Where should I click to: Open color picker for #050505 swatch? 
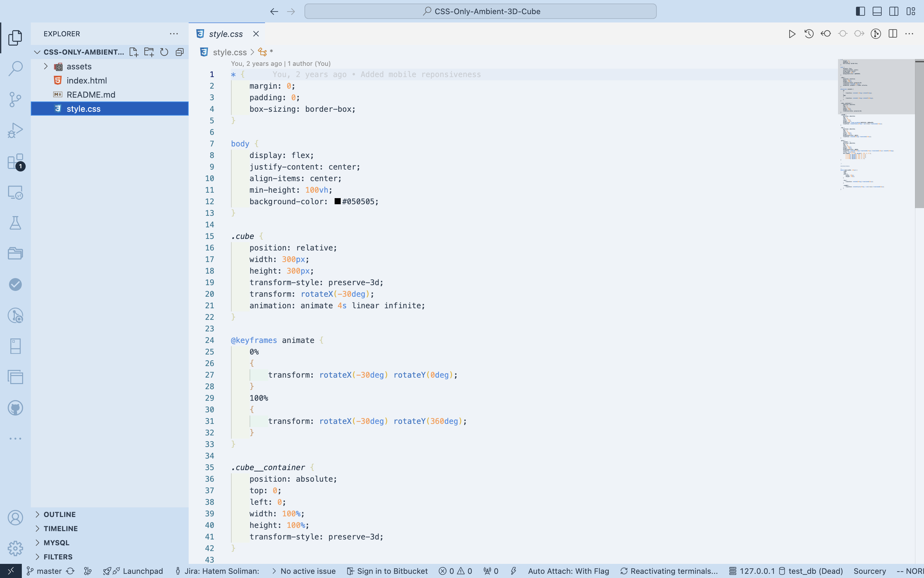pos(338,201)
